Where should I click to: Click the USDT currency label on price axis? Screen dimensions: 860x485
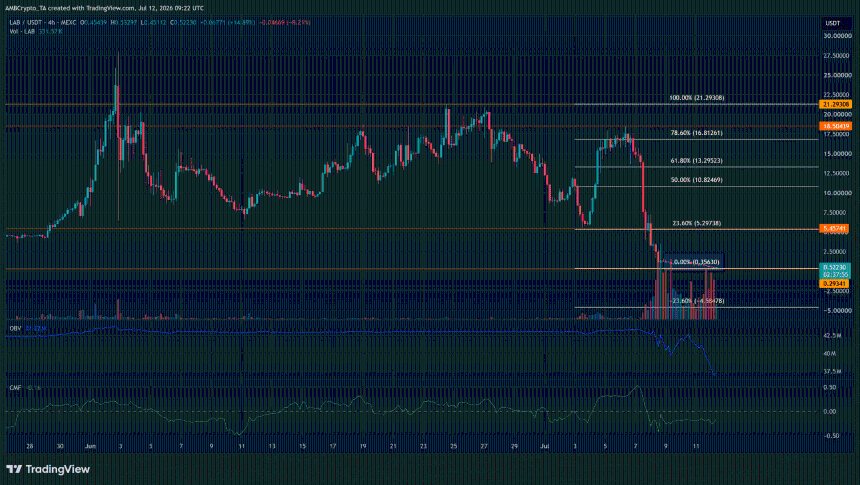(833, 23)
